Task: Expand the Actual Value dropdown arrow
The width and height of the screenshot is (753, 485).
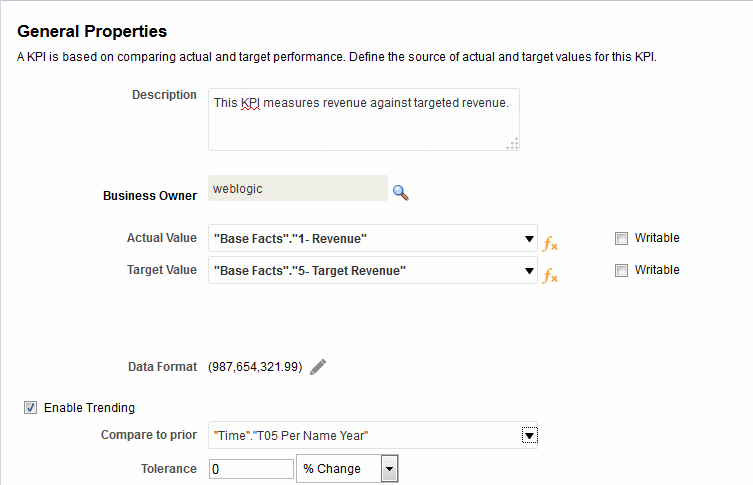Action: (x=529, y=239)
